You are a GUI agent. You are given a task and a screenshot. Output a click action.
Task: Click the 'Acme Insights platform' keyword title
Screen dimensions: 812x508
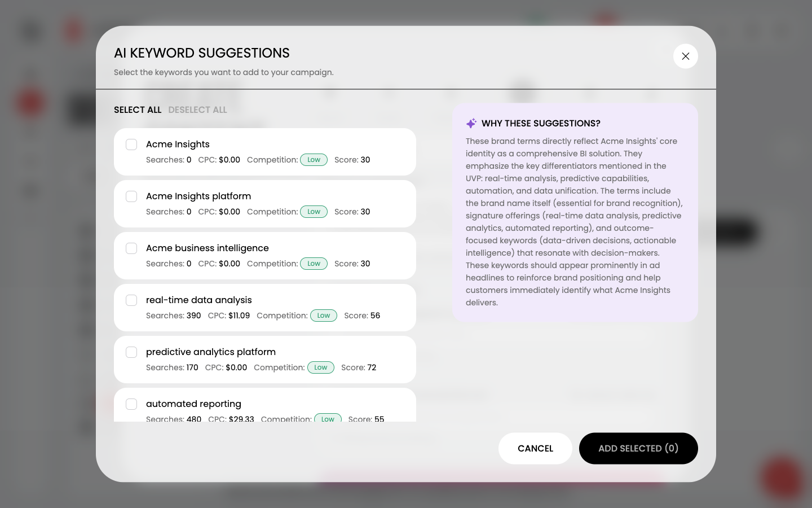click(x=198, y=196)
